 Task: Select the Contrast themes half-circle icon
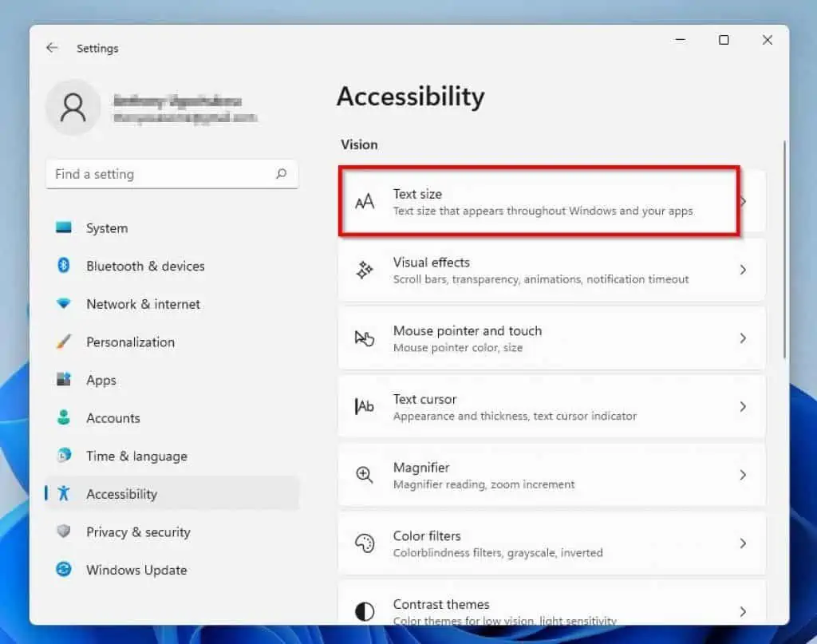pos(365,611)
